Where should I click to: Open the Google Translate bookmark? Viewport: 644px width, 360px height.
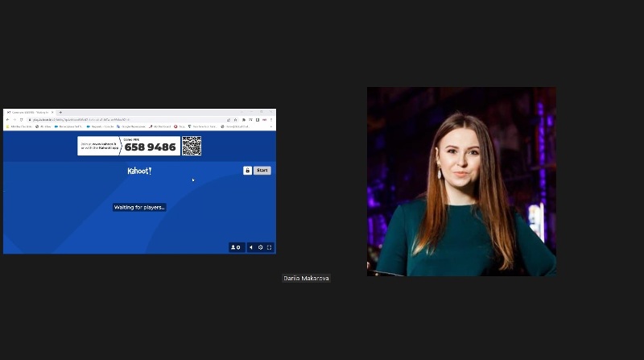(x=131, y=126)
